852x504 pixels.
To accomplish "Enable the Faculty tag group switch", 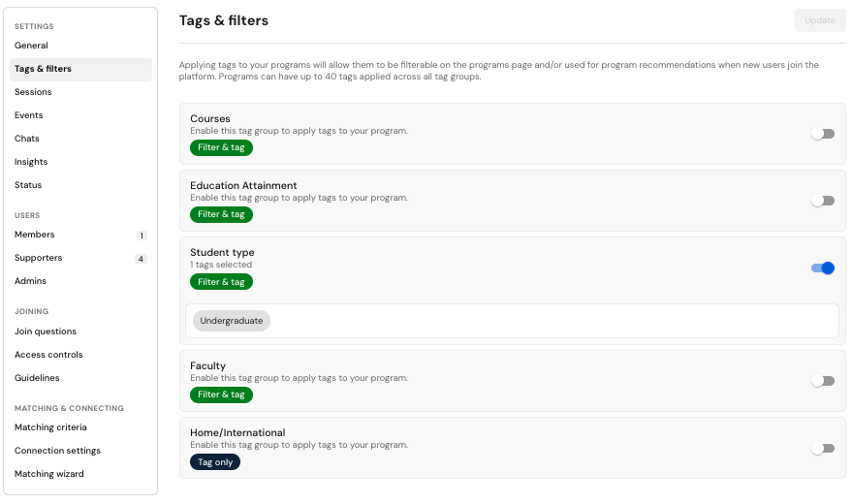I will 823,381.
